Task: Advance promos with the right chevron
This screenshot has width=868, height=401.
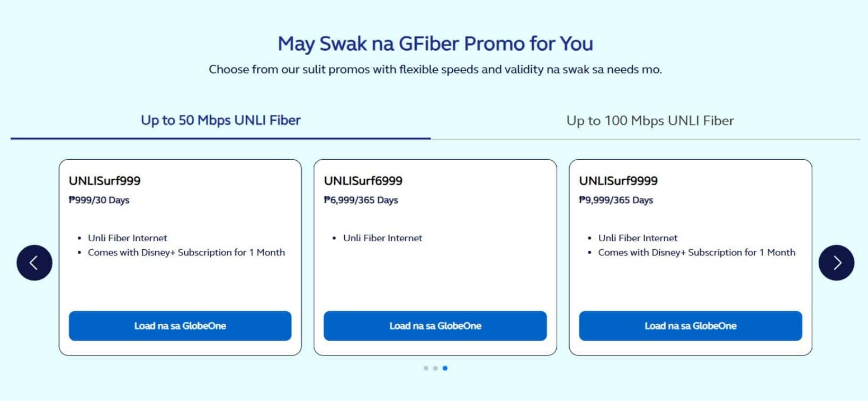Action: (837, 262)
